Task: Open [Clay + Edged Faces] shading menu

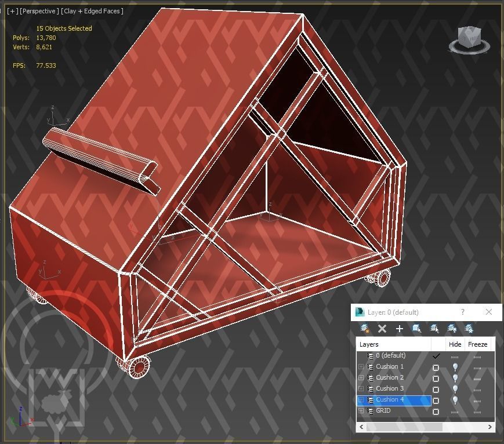Action: point(93,11)
